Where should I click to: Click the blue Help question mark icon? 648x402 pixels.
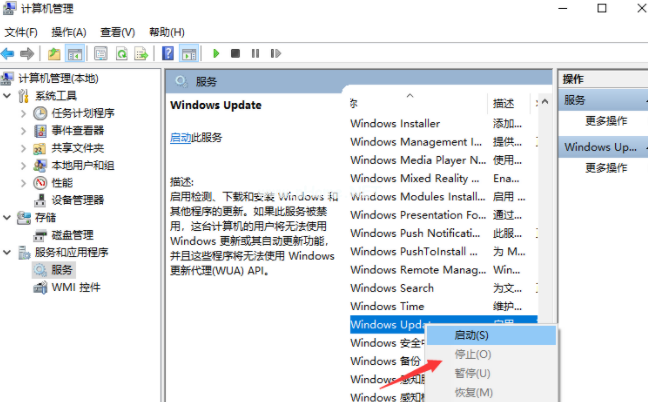[x=168, y=53]
